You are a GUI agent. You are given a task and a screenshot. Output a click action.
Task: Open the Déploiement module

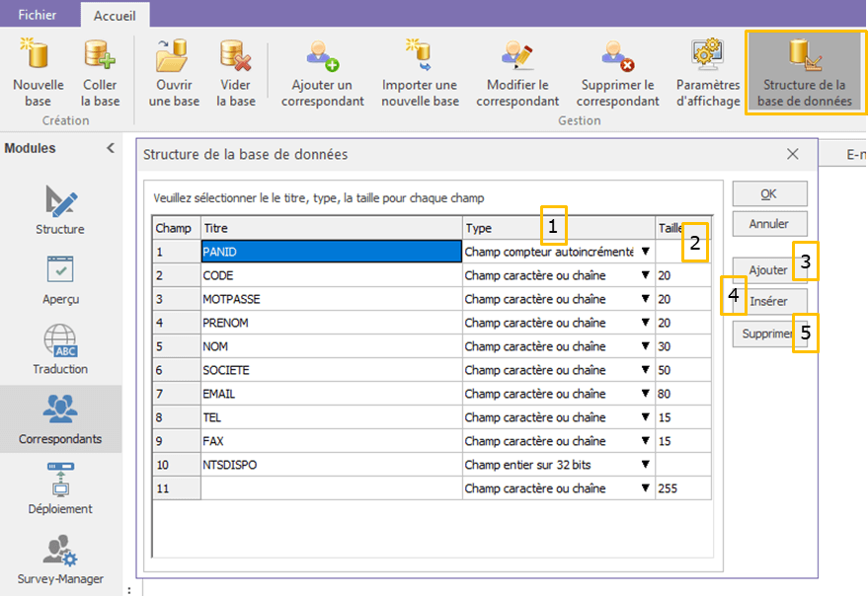60,489
